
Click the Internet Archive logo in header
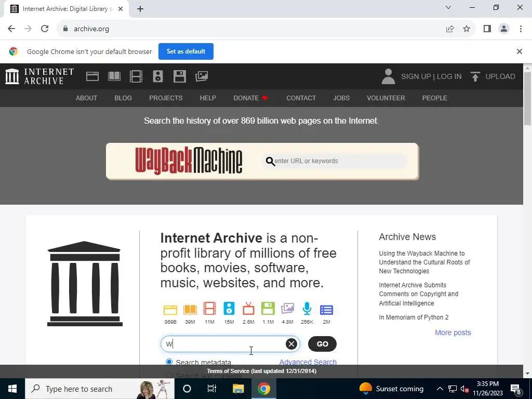coord(39,76)
